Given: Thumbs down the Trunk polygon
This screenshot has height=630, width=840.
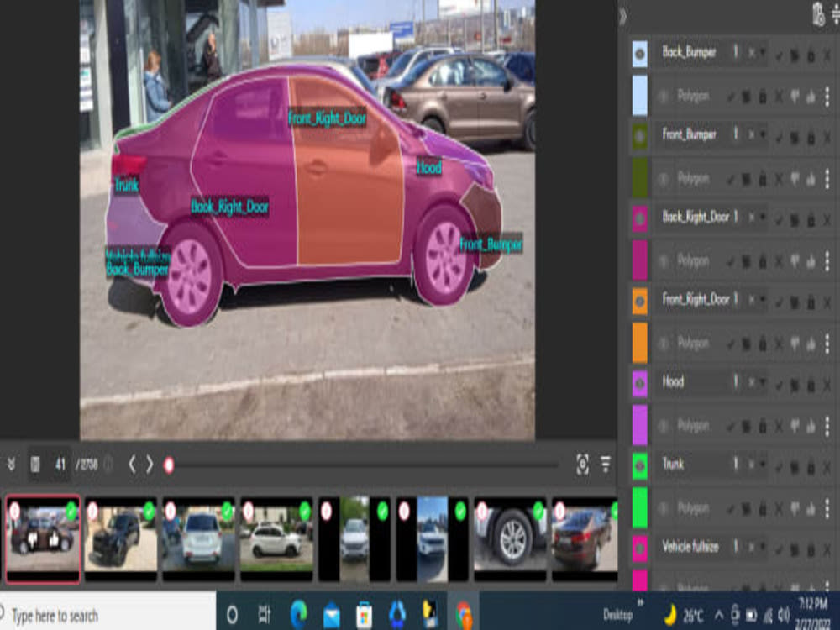Looking at the screenshot, I should [795, 509].
